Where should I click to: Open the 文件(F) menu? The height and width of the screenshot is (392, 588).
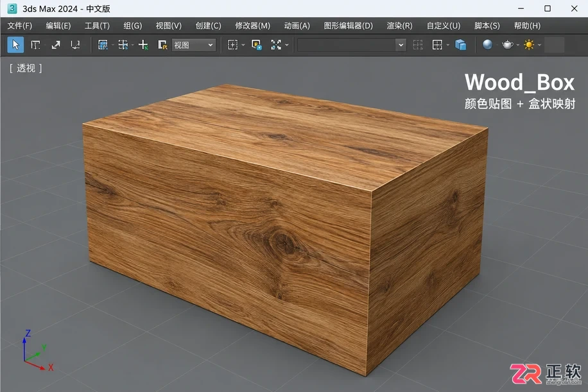[19, 26]
